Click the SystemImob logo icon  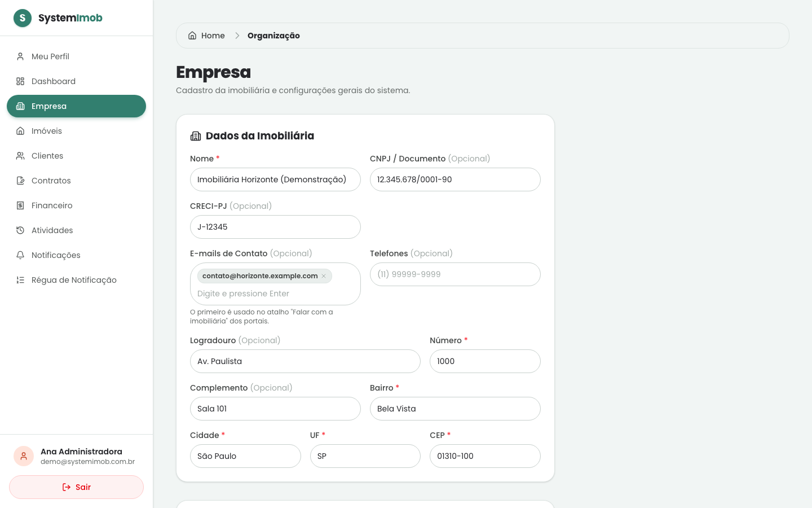[23, 18]
